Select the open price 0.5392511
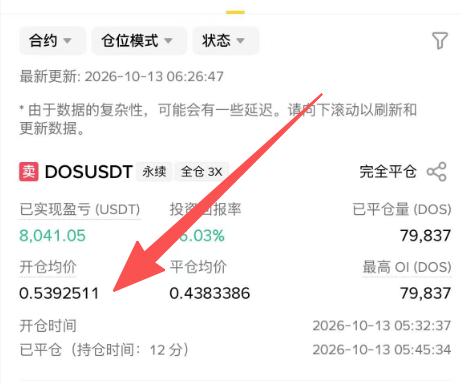 pos(59,293)
